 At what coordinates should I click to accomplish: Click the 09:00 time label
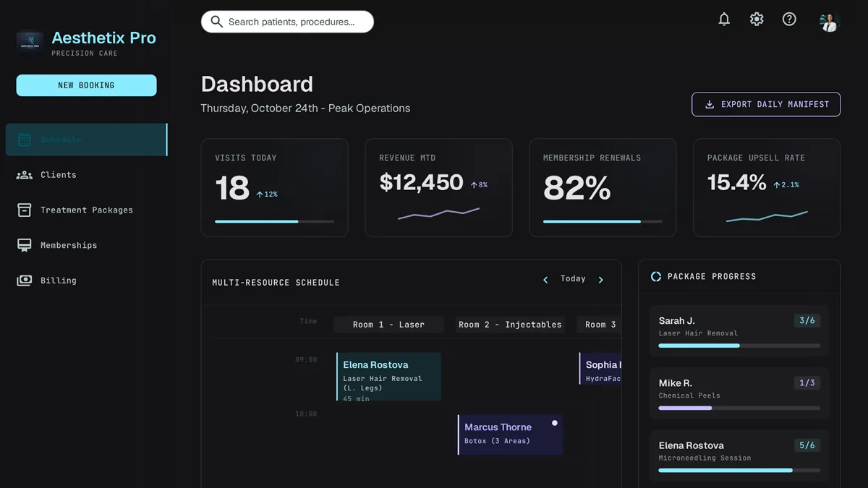(x=306, y=359)
